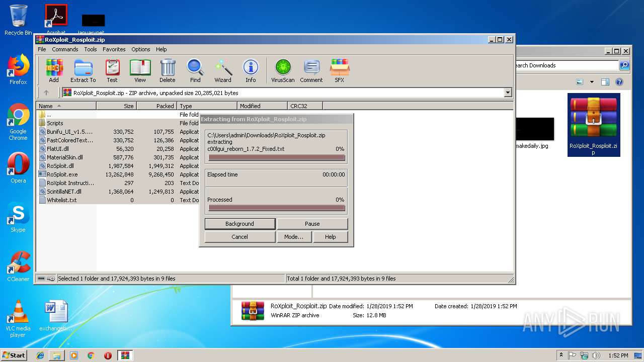Click the View toolbar icon
644x362 pixels.
pos(140,70)
